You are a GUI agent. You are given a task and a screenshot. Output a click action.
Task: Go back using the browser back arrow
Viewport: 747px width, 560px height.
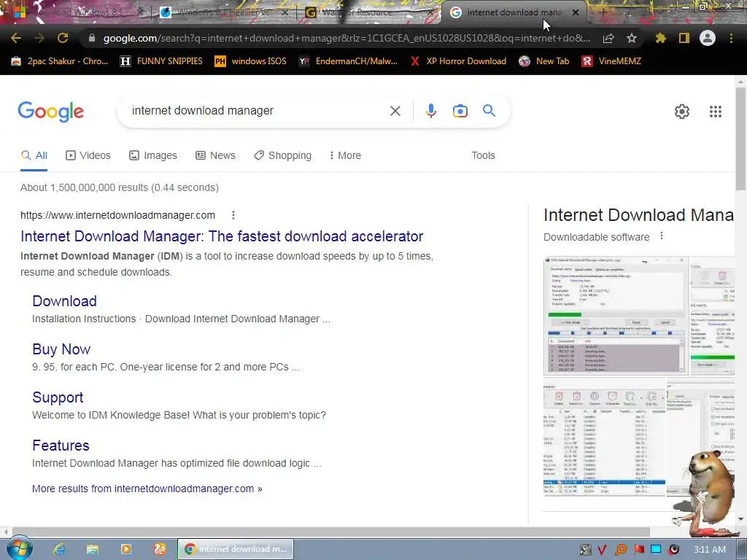pyautogui.click(x=16, y=38)
